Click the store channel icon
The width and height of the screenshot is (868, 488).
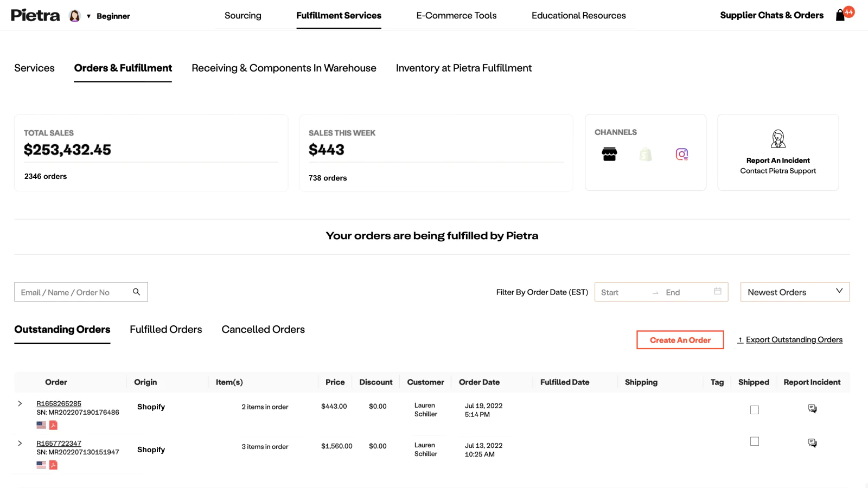609,155
